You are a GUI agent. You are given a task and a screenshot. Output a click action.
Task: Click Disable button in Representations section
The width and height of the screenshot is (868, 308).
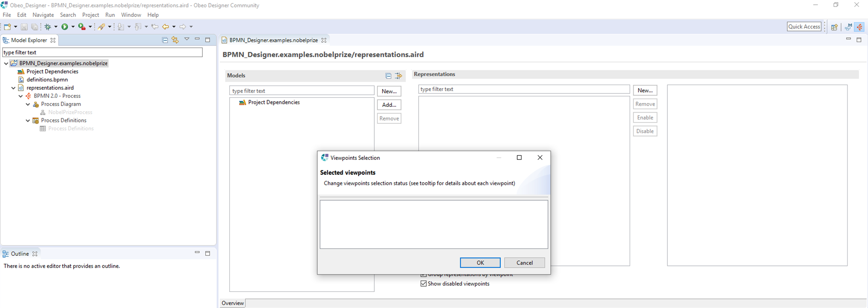pos(645,131)
